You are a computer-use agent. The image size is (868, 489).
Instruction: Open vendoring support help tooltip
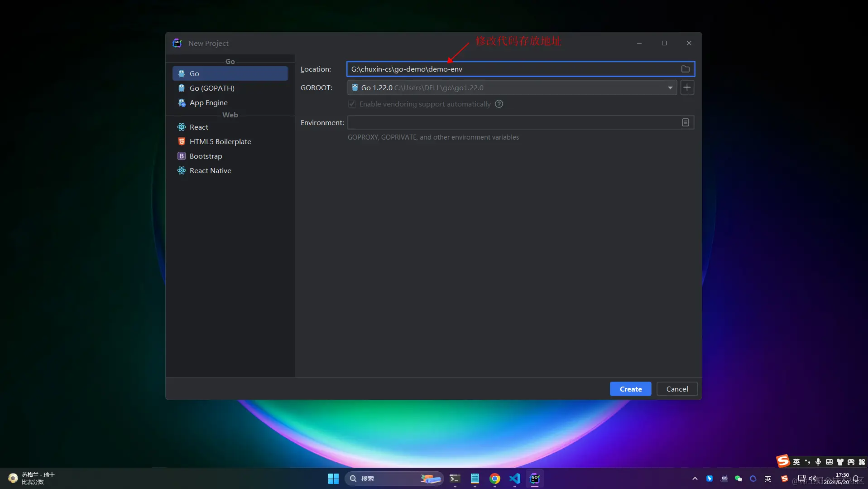(x=499, y=104)
